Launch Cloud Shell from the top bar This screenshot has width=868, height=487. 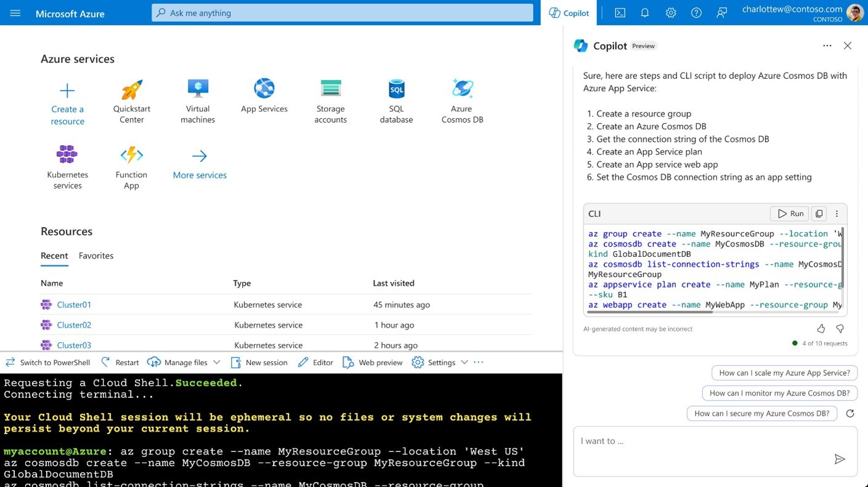click(620, 12)
